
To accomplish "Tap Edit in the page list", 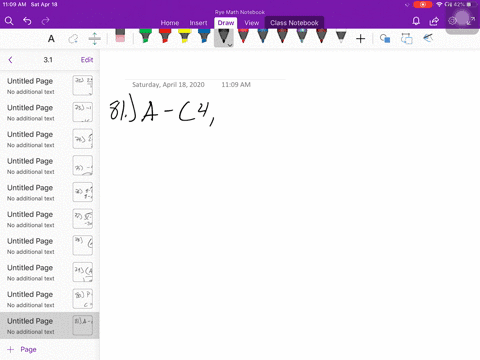I will point(87,60).
